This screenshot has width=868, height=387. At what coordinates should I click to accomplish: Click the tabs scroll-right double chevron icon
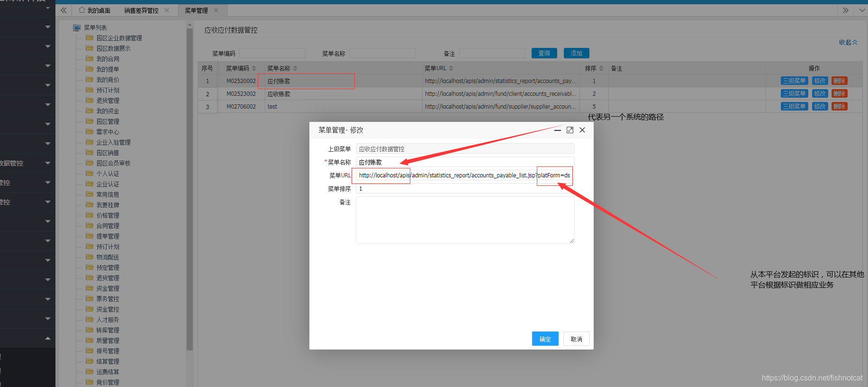click(846, 10)
